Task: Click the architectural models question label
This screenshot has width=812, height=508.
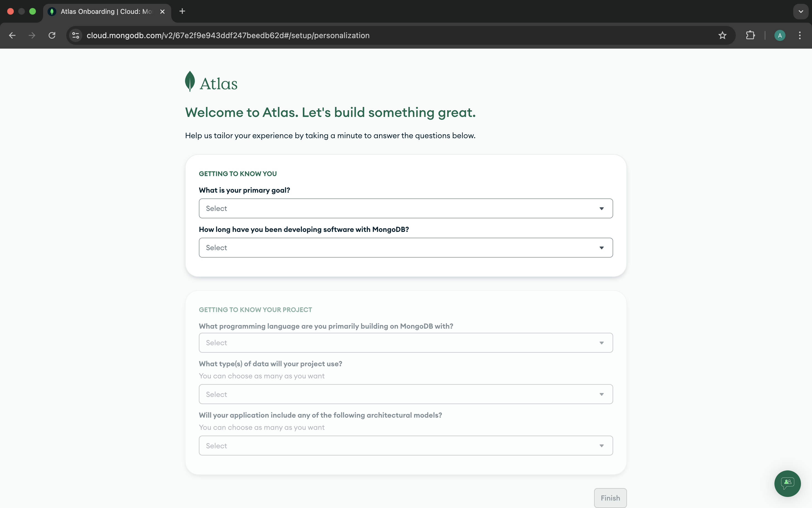Action: point(320,415)
